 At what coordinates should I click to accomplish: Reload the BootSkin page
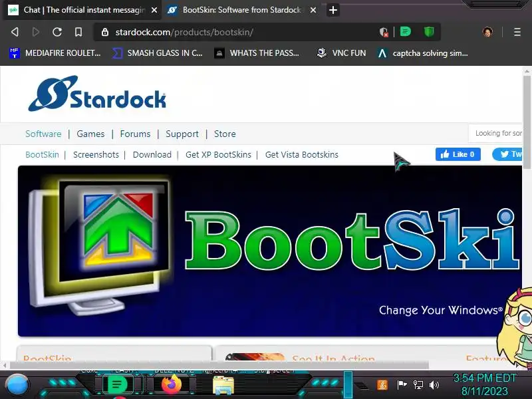pyautogui.click(x=57, y=32)
